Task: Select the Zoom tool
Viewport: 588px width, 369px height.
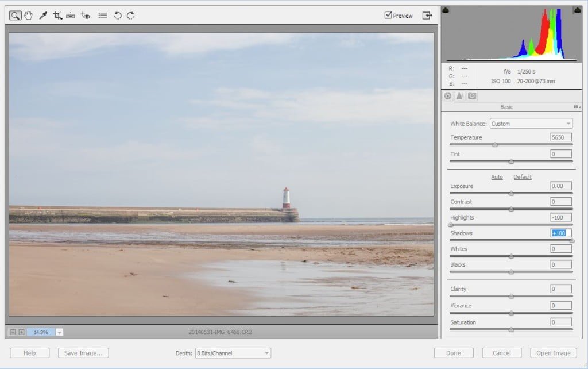Action: pyautogui.click(x=16, y=16)
